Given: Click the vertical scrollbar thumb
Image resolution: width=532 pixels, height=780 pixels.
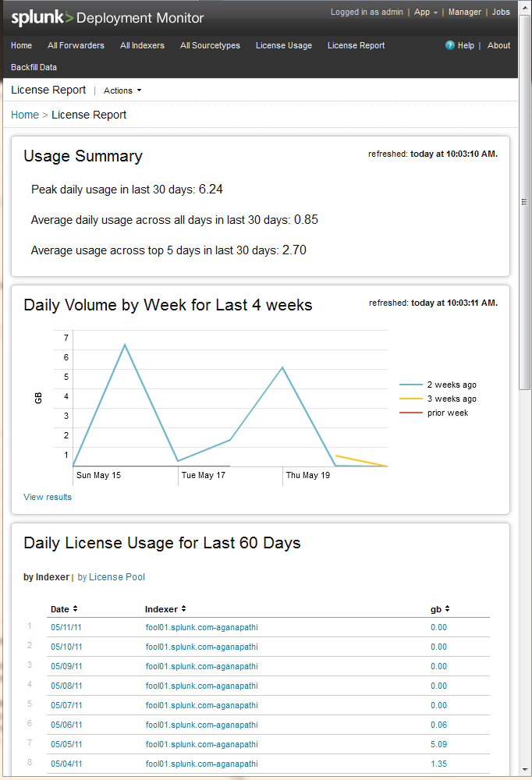Looking at the screenshot, I should [x=524, y=201].
